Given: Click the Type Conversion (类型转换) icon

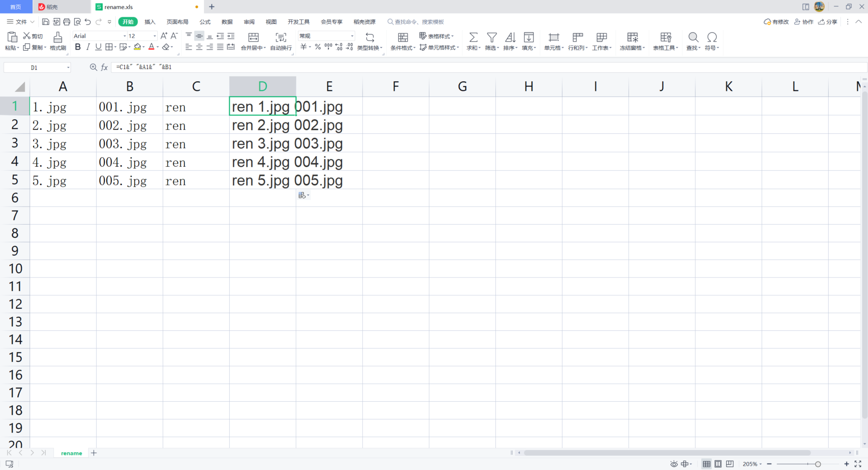Looking at the screenshot, I should click(x=370, y=38).
